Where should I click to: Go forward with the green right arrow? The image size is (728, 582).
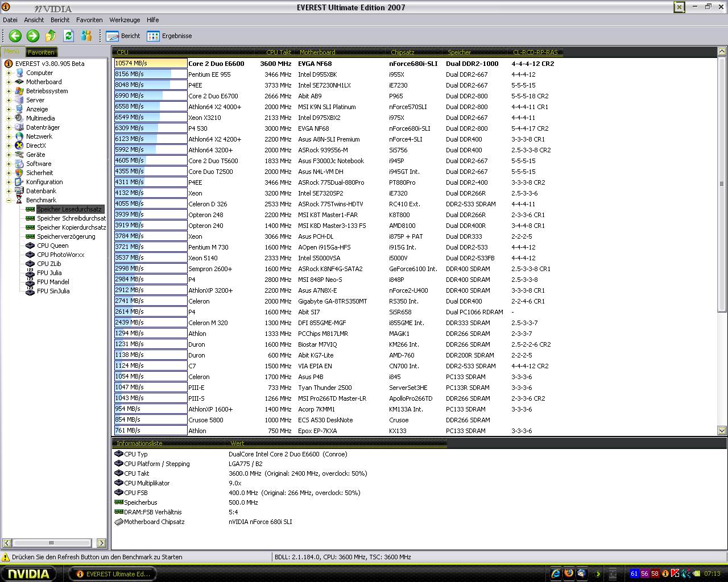[33, 36]
